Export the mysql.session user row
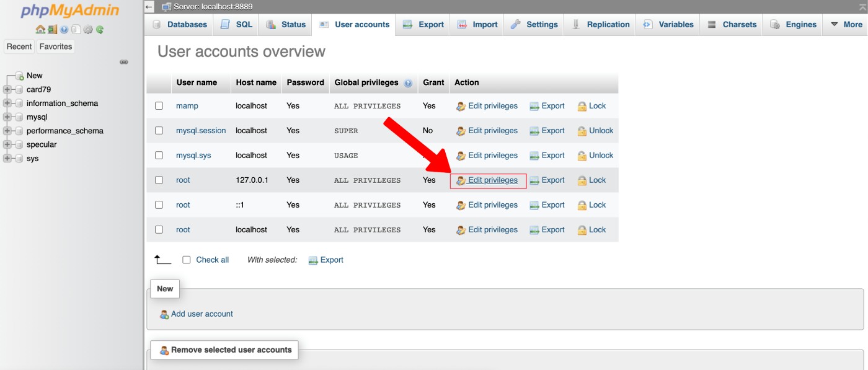Screen dimensions: 868x370 [547, 131]
